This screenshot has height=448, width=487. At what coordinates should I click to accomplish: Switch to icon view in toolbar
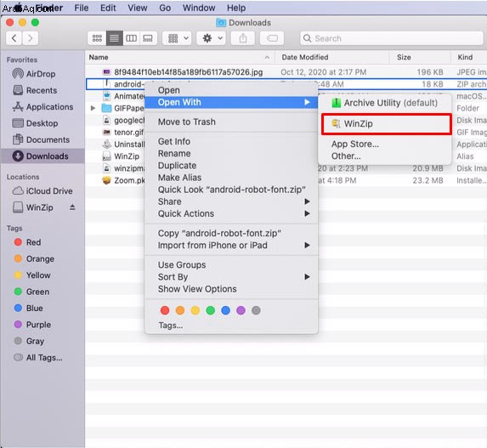point(97,38)
